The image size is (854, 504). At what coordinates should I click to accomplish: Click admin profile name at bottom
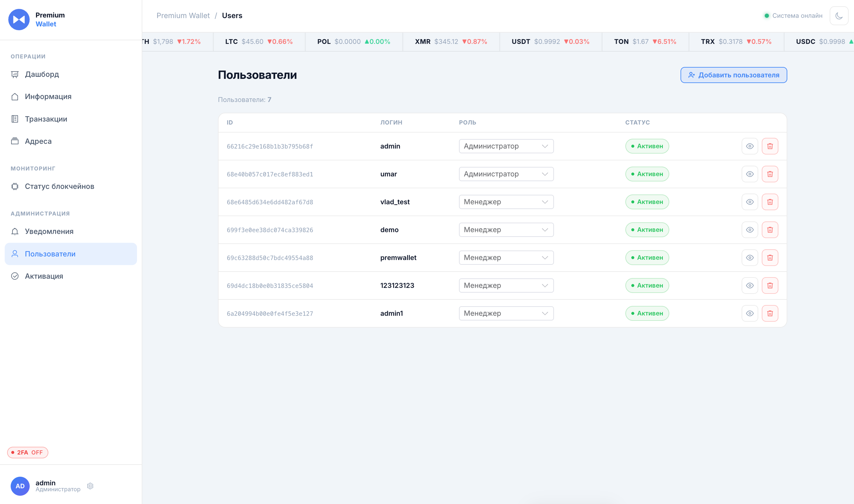point(46,483)
